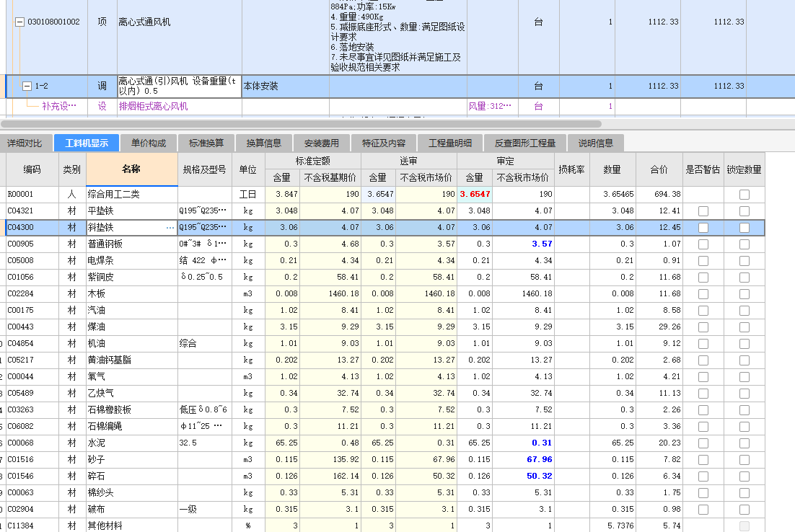Image resolution: width=795 pixels, height=532 pixels.
Task: Select the 综合用工二类 name cell
Action: [132, 194]
